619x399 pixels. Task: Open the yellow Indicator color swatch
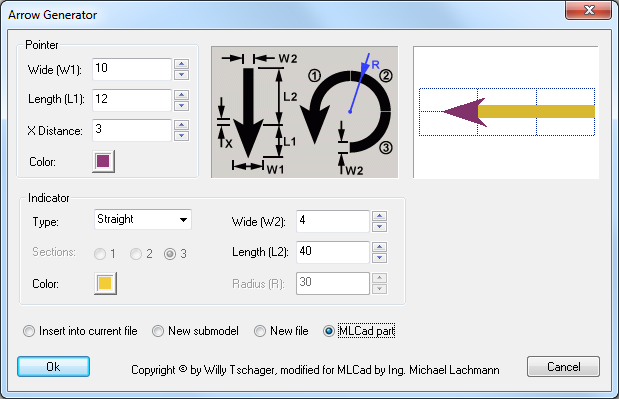pos(105,283)
